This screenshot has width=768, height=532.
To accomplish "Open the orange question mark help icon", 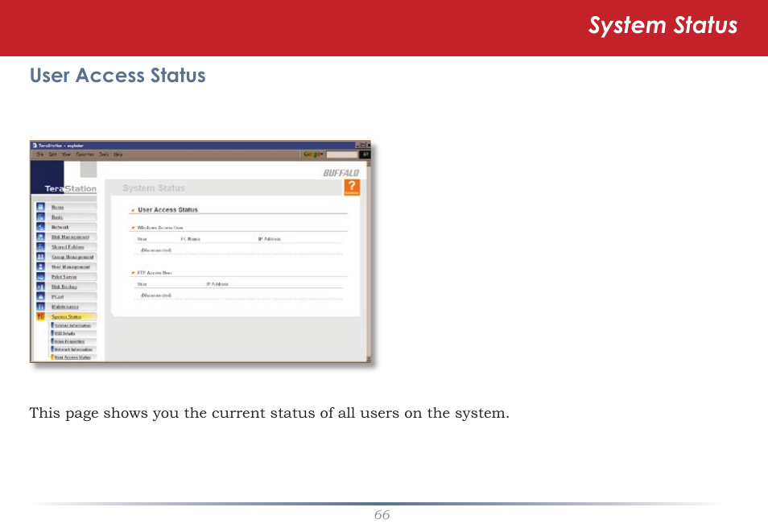I will (352, 188).
